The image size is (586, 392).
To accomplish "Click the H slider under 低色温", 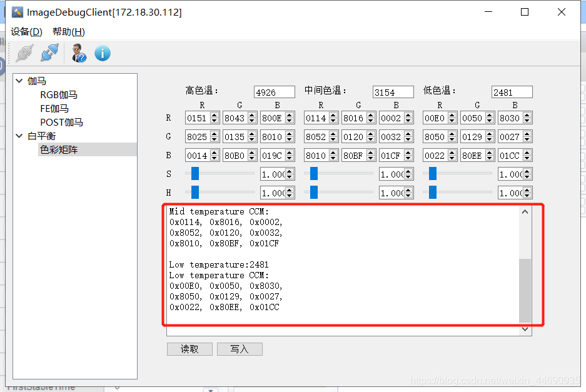I will (x=432, y=193).
